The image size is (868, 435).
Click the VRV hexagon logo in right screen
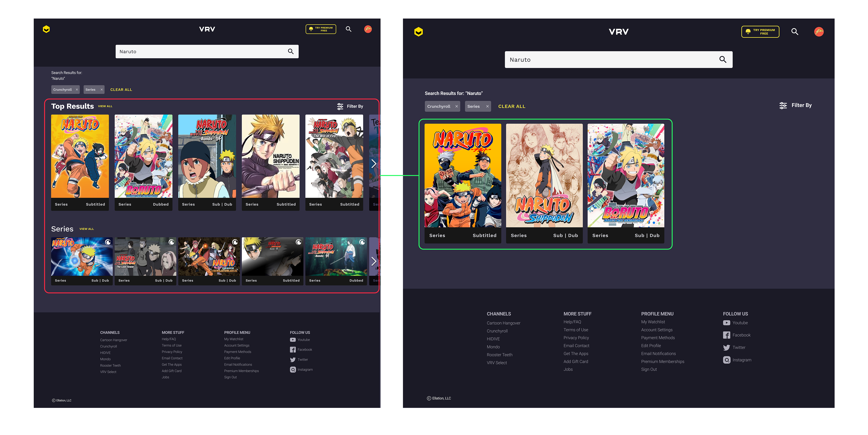418,32
